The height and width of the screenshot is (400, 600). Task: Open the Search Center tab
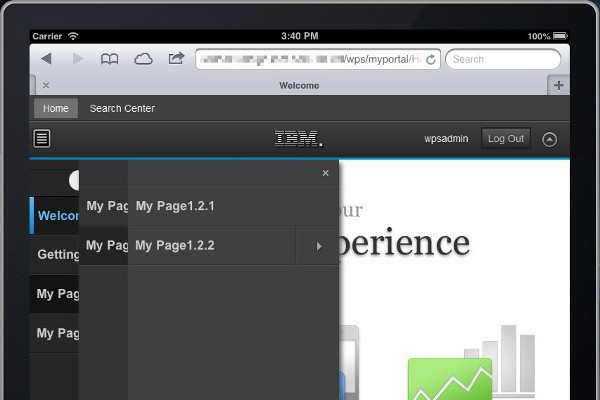[x=122, y=108]
